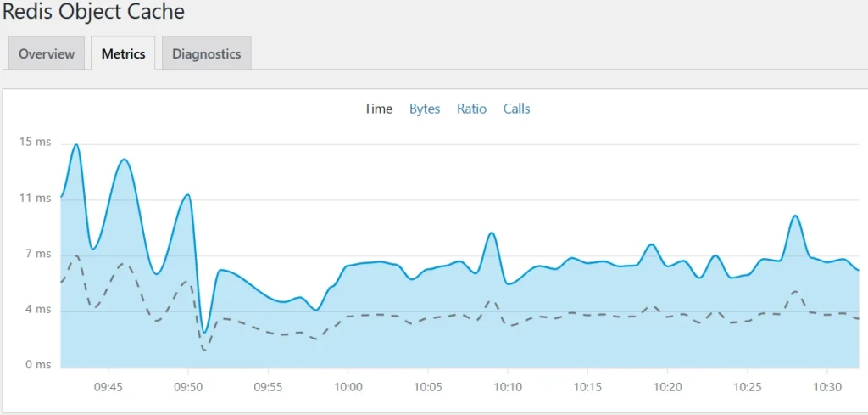View the Ratio metric chart

coord(471,109)
